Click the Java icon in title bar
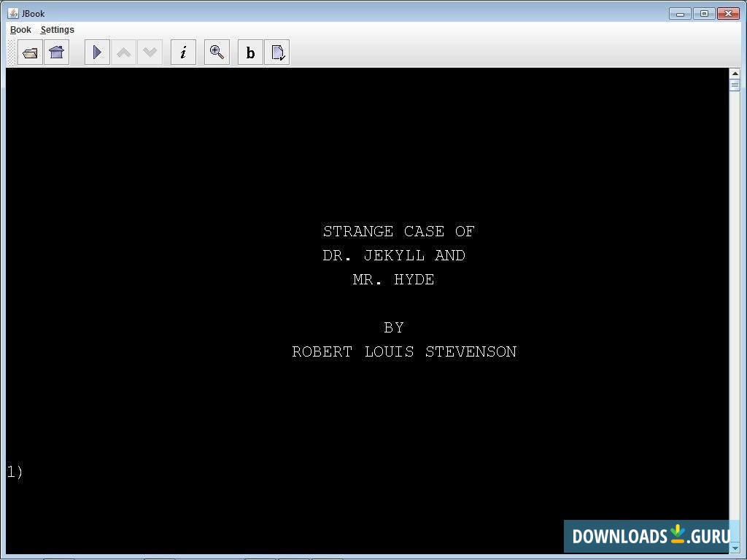747x560 pixels. pos(13,13)
